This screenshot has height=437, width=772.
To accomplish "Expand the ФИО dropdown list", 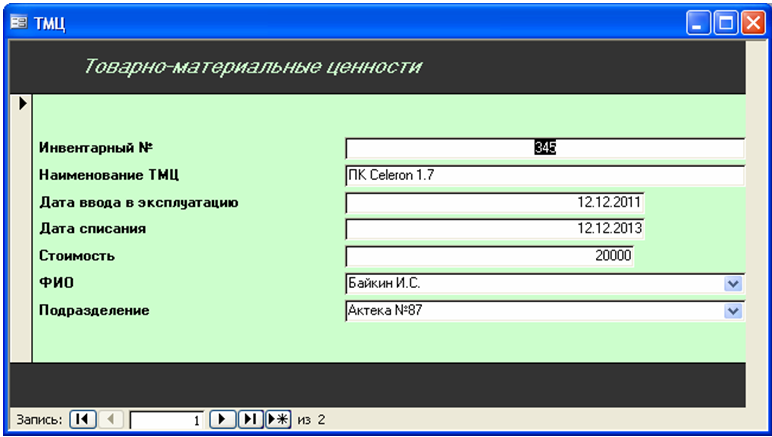I will coord(735,284).
